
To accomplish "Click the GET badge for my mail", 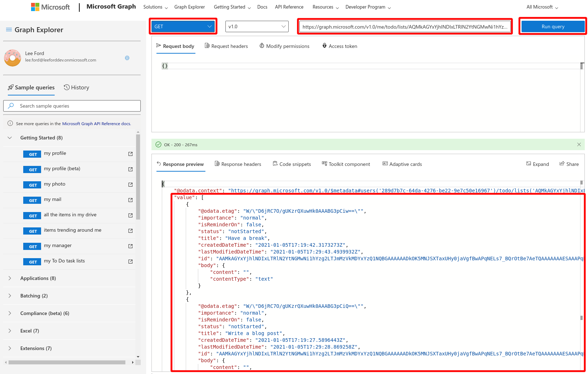I will [x=32, y=200].
